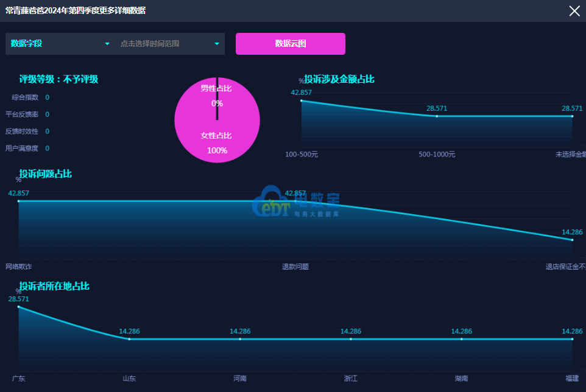The image size is (586, 392).
Task: Close the detailed data dialog
Action: coord(574,11)
